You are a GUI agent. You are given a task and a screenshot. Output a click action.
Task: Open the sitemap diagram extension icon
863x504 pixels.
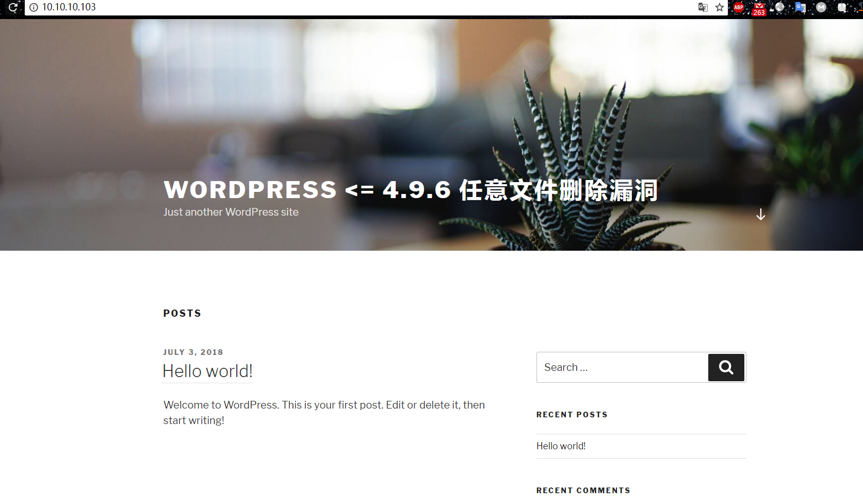click(x=842, y=7)
